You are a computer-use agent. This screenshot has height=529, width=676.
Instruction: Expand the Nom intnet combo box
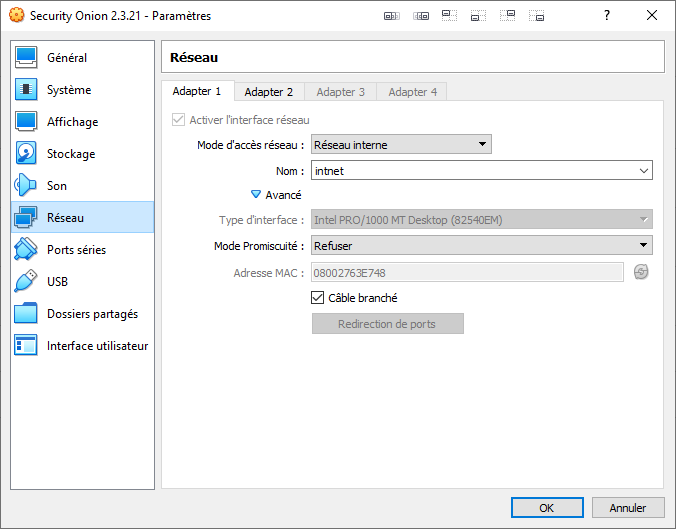(644, 171)
